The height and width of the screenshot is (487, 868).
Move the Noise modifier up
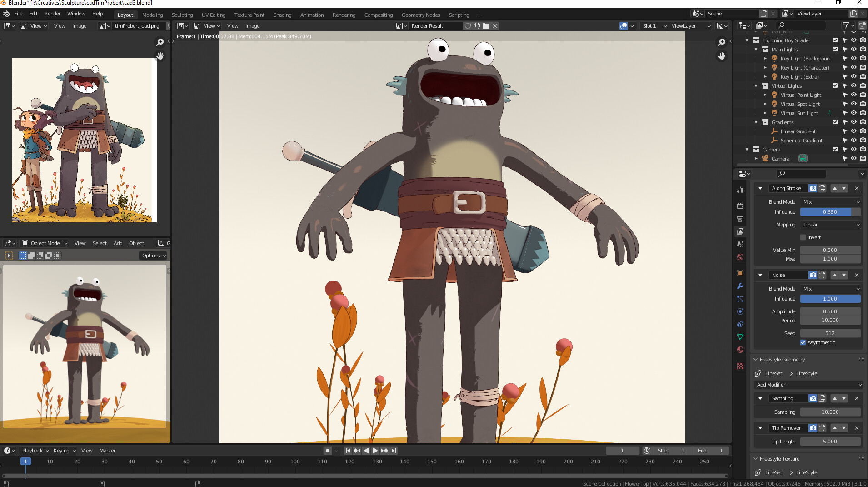point(835,275)
